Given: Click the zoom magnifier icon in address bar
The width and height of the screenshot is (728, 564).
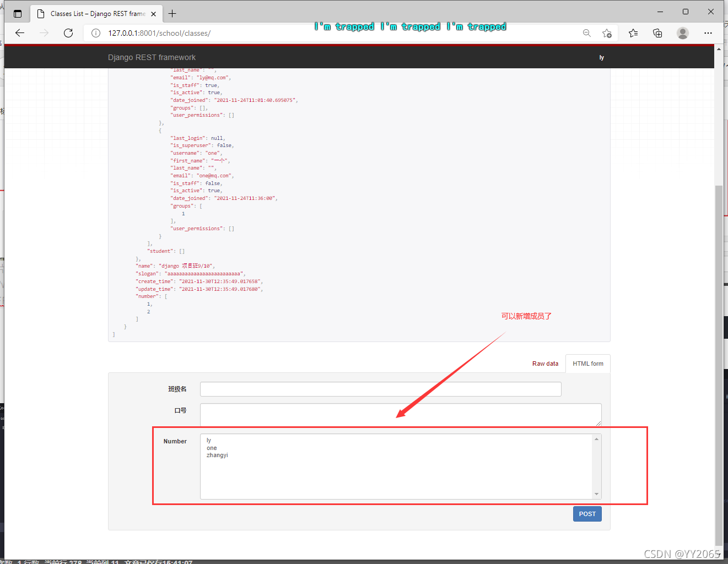Looking at the screenshot, I should point(587,33).
